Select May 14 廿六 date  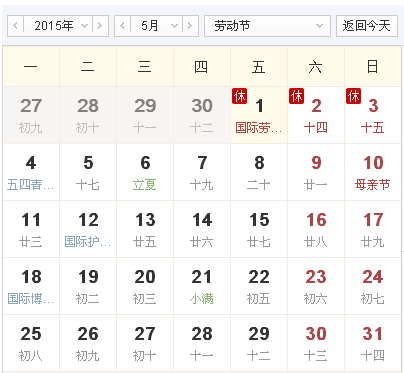point(202,229)
